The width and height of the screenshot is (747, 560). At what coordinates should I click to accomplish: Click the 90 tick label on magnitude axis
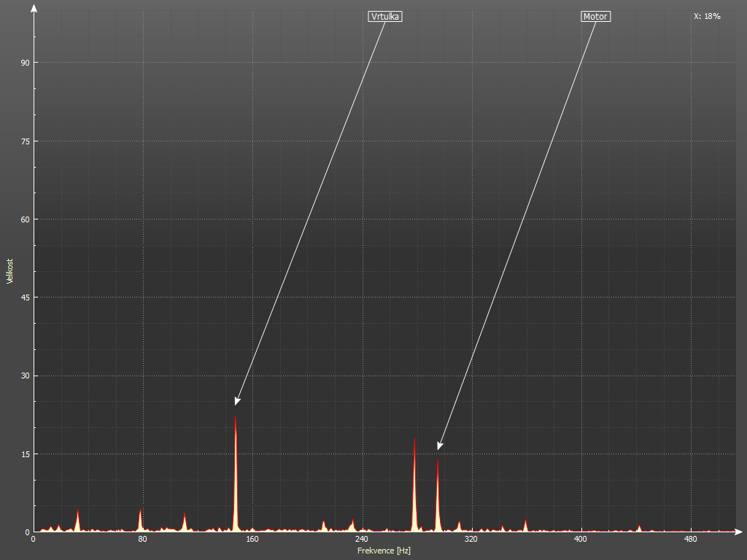(x=24, y=63)
